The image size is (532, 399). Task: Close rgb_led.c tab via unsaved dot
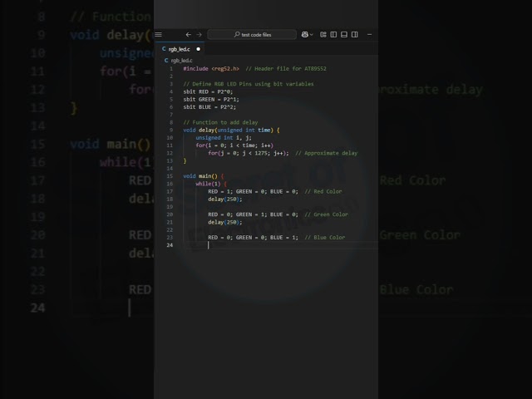(198, 49)
